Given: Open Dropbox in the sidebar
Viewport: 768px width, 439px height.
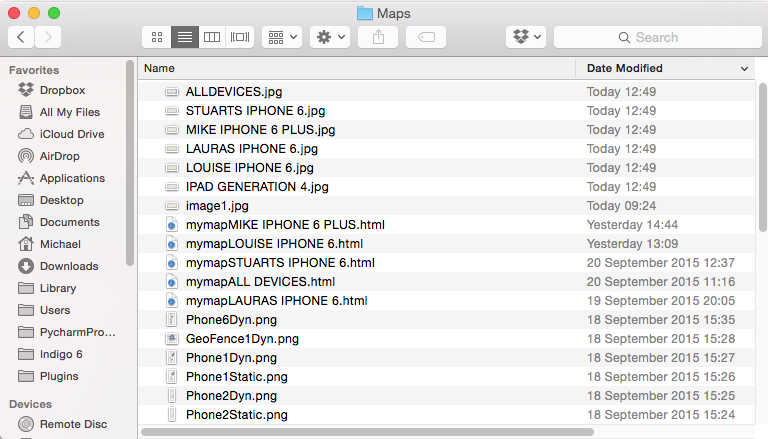Looking at the screenshot, I should (62, 90).
